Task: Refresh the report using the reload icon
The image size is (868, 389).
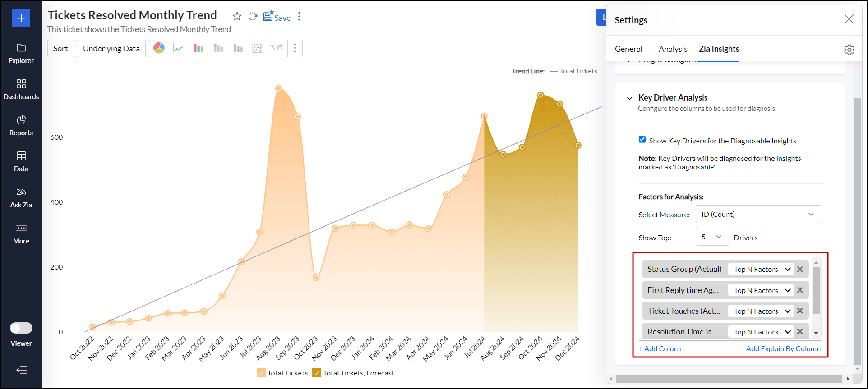Action: point(253,17)
